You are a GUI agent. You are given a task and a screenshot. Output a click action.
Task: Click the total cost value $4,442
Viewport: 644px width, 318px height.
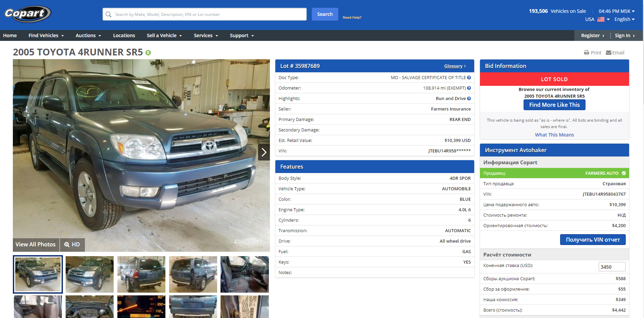(619, 310)
